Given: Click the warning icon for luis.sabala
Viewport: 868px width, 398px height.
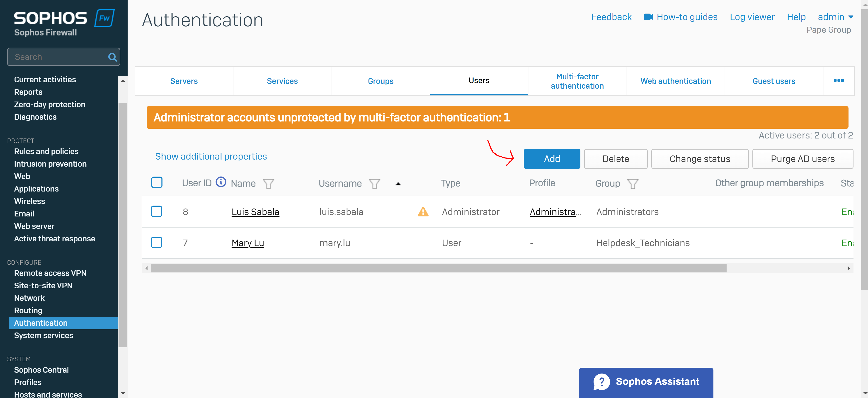Looking at the screenshot, I should tap(423, 212).
